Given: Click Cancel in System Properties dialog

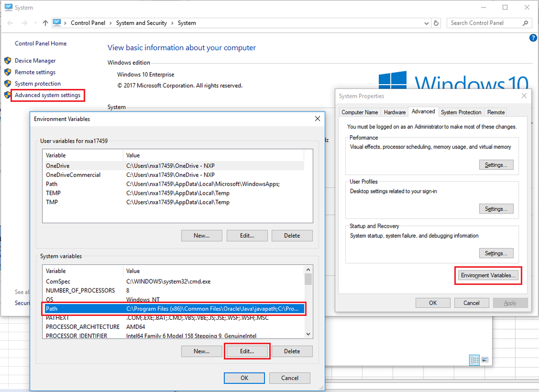Looking at the screenshot, I should (x=471, y=303).
